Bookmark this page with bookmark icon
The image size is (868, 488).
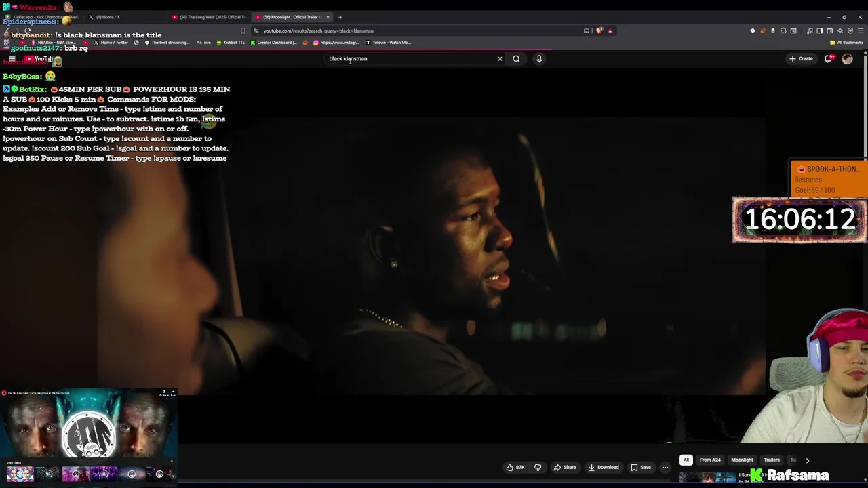(243, 30)
